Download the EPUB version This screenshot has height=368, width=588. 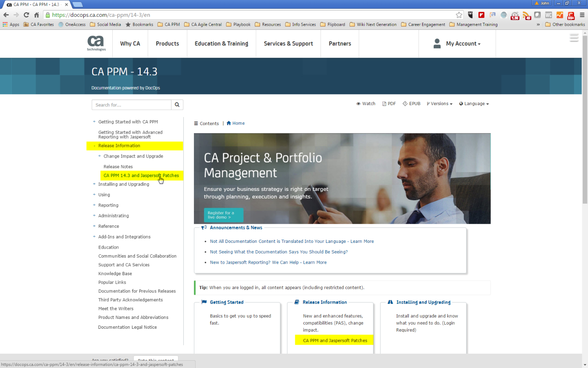click(411, 104)
